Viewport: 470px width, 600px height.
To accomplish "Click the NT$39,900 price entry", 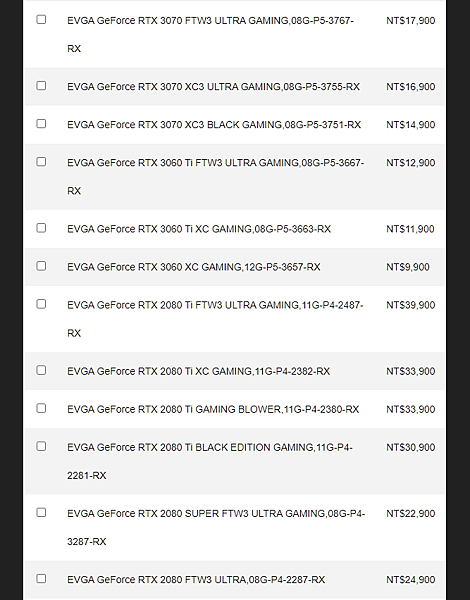I will click(x=410, y=305).
